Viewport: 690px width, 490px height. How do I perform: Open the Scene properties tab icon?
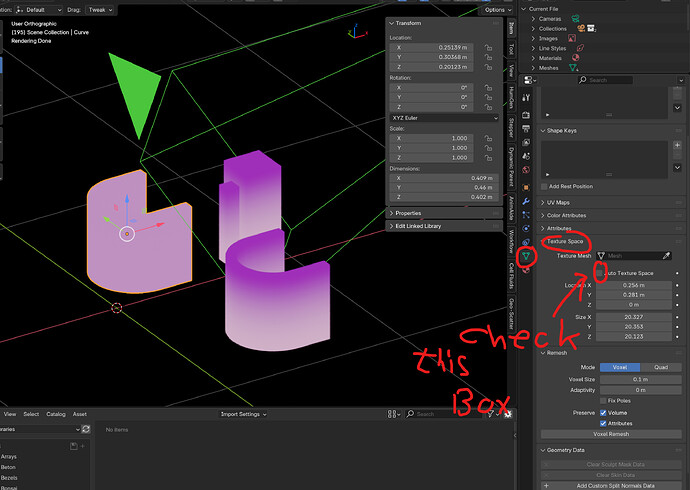pos(526,156)
